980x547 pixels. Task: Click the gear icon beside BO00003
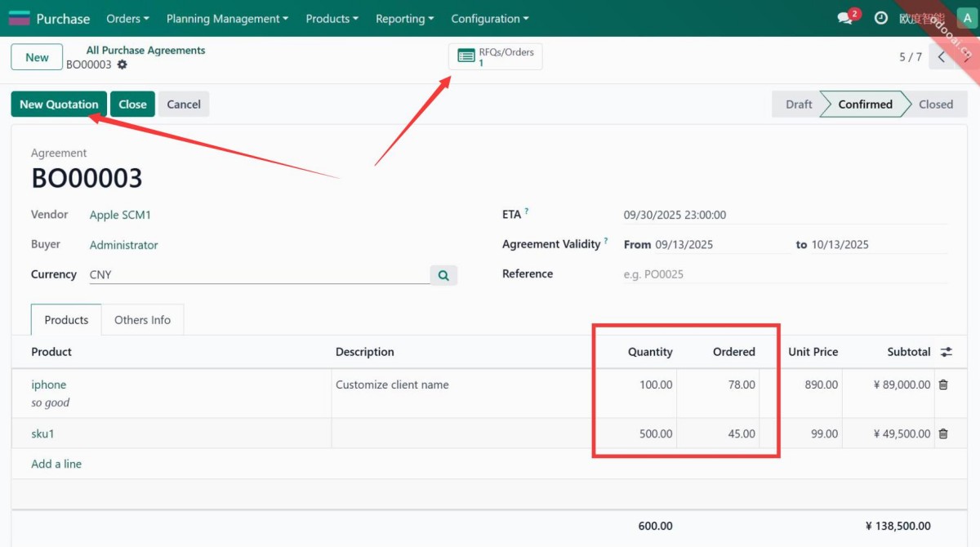122,64
